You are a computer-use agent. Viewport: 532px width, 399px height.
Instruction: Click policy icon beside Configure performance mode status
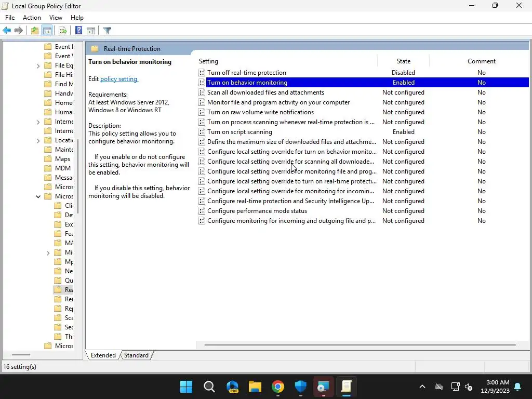coord(202,211)
